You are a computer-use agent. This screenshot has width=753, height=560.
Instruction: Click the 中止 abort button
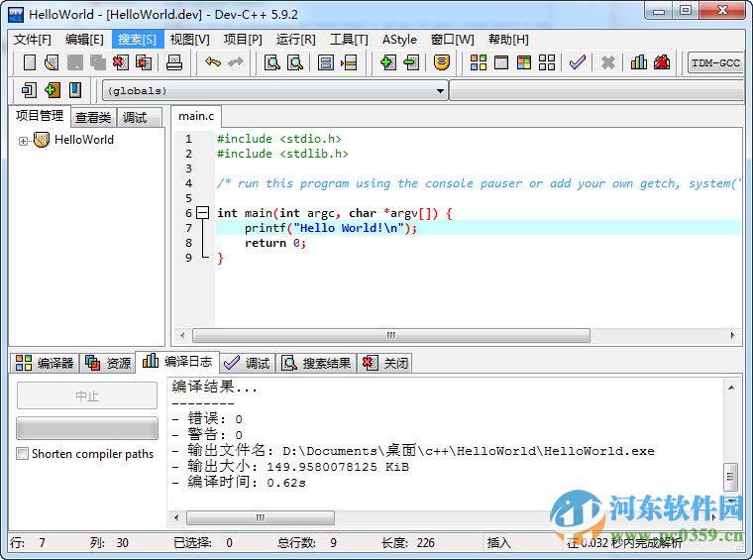pos(87,395)
